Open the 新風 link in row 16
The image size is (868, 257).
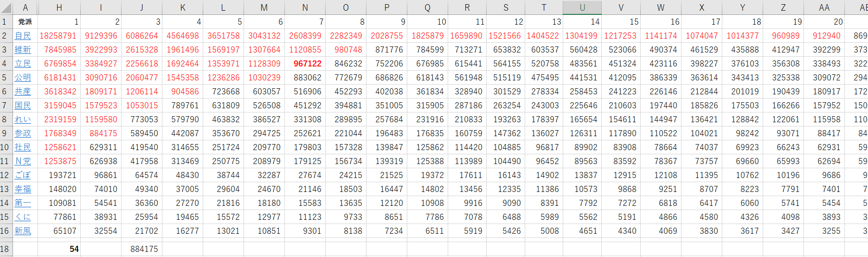[23, 231]
